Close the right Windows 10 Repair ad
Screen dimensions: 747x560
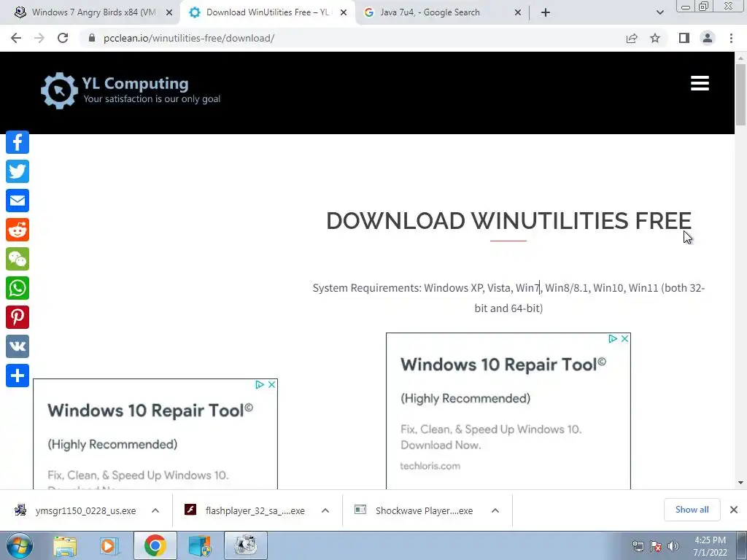pos(624,338)
